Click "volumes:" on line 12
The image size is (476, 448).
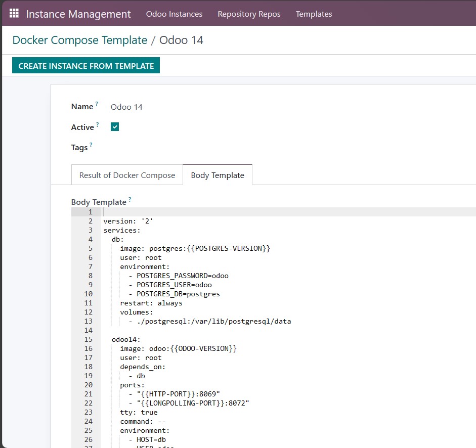[136, 312]
